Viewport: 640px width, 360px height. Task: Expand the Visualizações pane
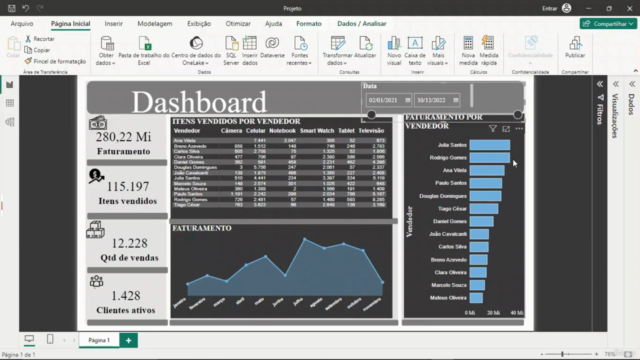616,84
